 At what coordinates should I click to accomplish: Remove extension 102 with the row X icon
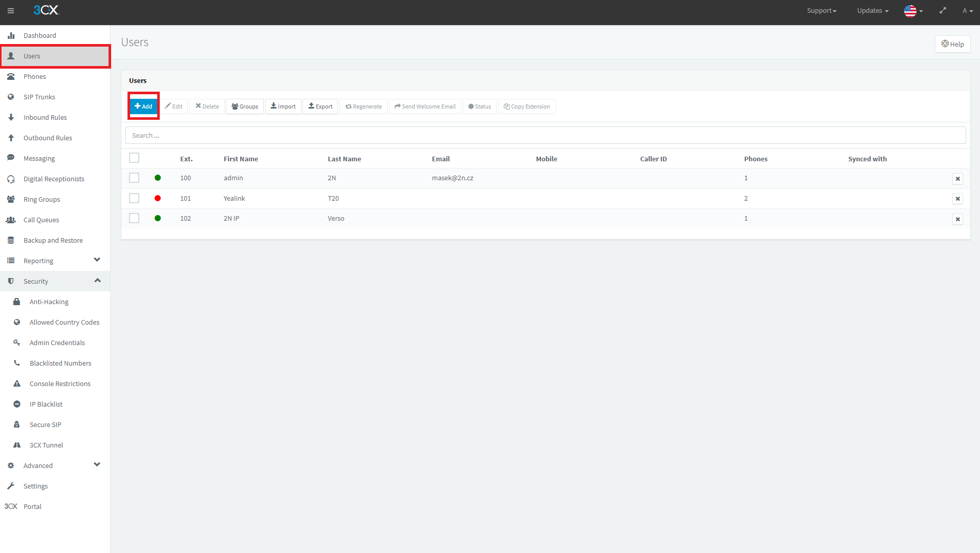[957, 219]
